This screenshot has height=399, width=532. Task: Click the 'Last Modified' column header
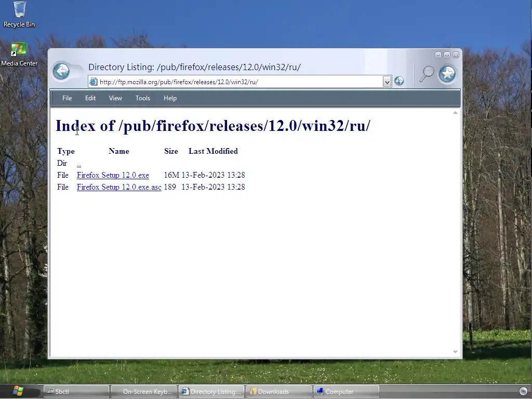click(213, 151)
